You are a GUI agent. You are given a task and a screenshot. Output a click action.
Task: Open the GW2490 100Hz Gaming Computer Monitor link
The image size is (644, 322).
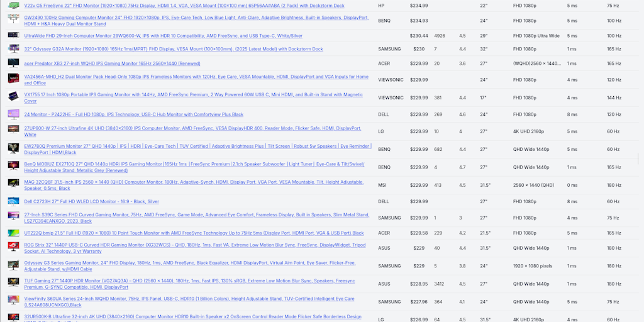(196, 18)
